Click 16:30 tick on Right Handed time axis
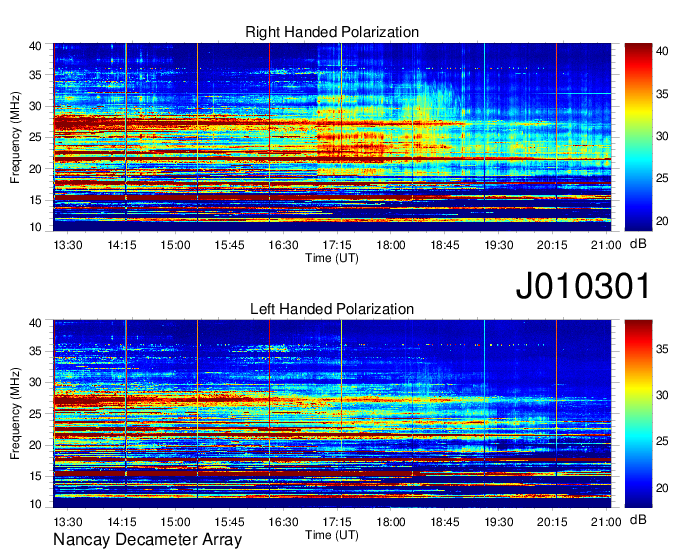 coord(283,245)
